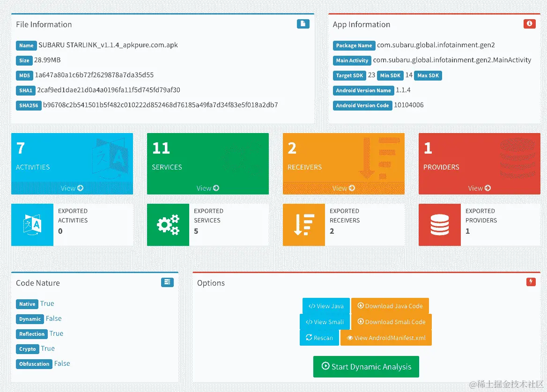Click the Size label badge

click(24, 60)
